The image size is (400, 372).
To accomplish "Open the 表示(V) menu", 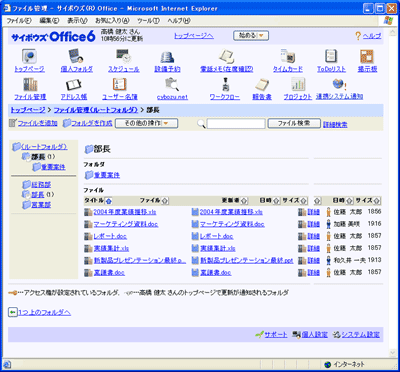I will (77, 21).
